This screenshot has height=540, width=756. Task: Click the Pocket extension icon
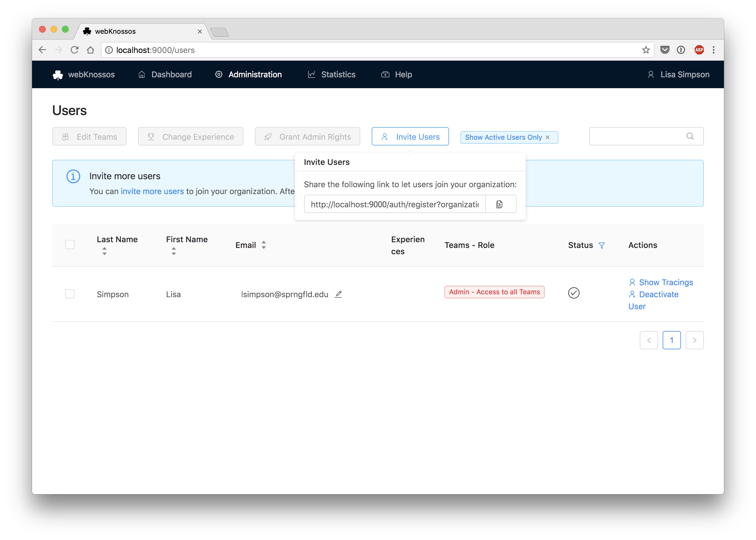(x=665, y=50)
